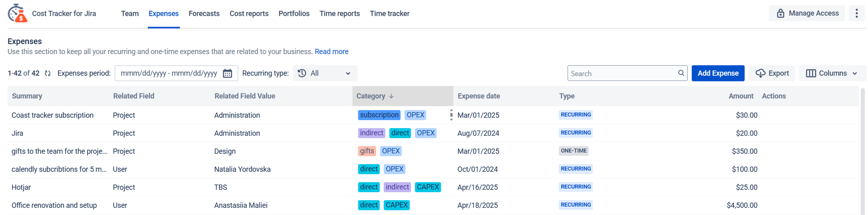Image resolution: width=868 pixels, height=215 pixels.
Task: Click the Add Expense button
Action: [x=718, y=73]
